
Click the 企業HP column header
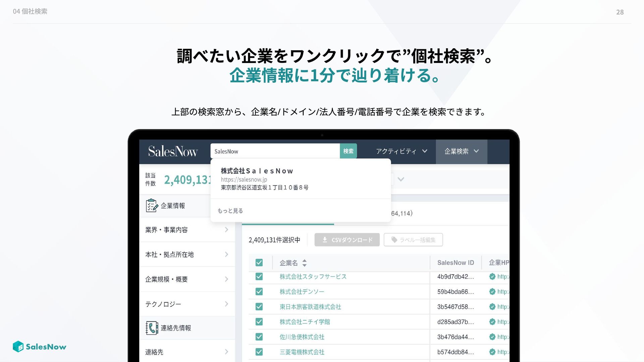point(499,263)
